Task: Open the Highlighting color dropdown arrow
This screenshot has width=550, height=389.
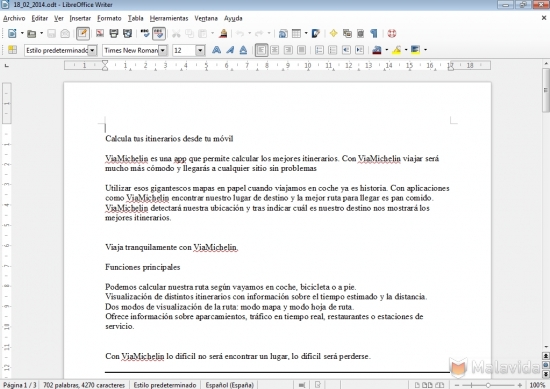Action: (406, 50)
